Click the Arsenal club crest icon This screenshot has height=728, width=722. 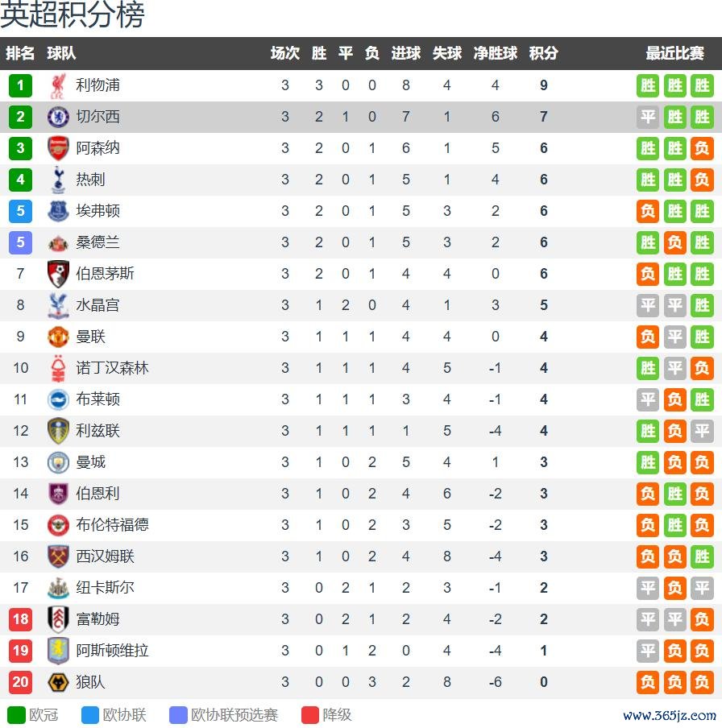coord(58,148)
